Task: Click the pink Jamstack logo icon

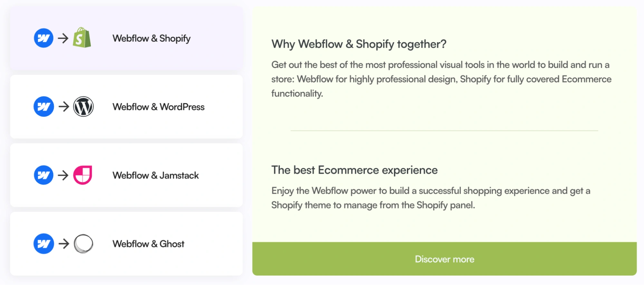Action: tap(83, 175)
